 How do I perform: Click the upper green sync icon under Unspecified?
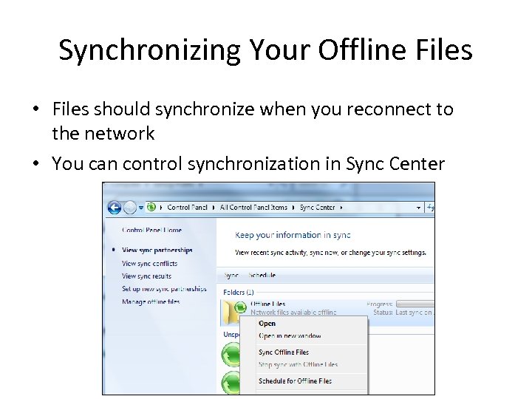pos(231,355)
